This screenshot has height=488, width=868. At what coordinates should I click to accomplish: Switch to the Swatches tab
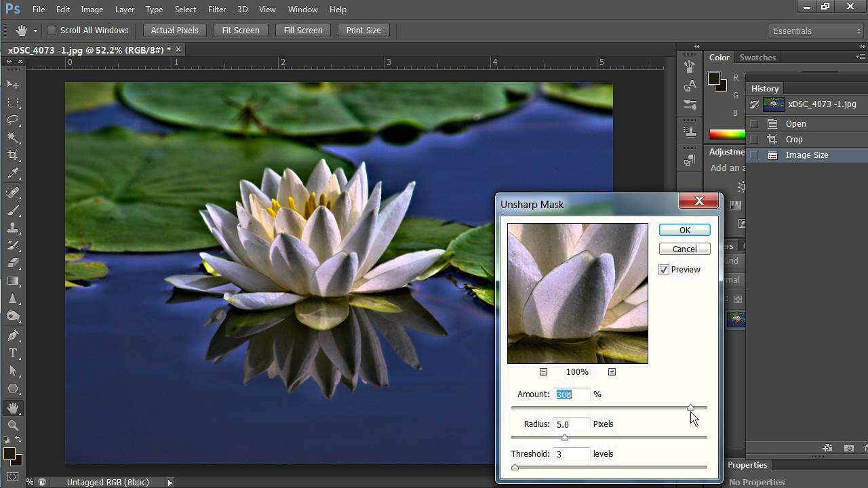[757, 58]
